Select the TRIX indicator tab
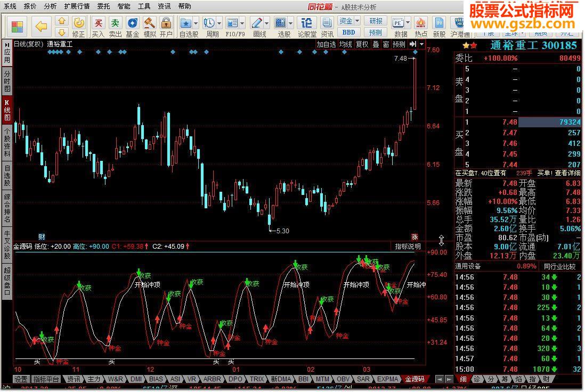The width and height of the screenshot is (585, 392). (x=256, y=379)
